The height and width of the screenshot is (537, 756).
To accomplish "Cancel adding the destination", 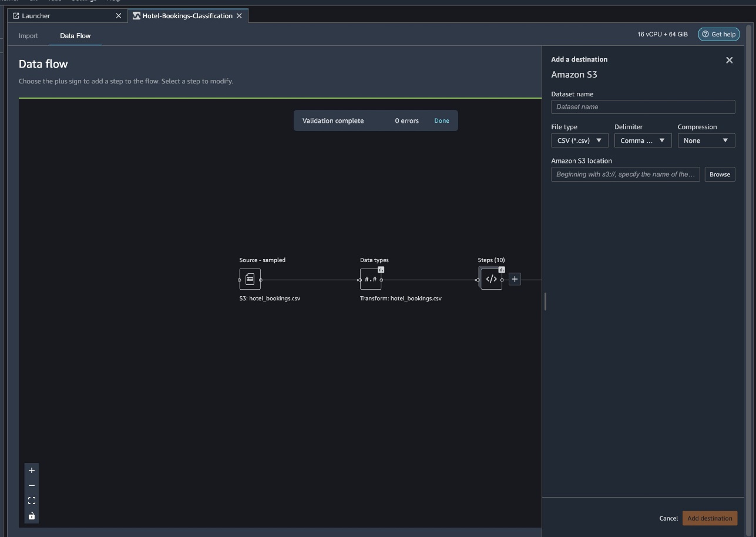I will click(668, 518).
